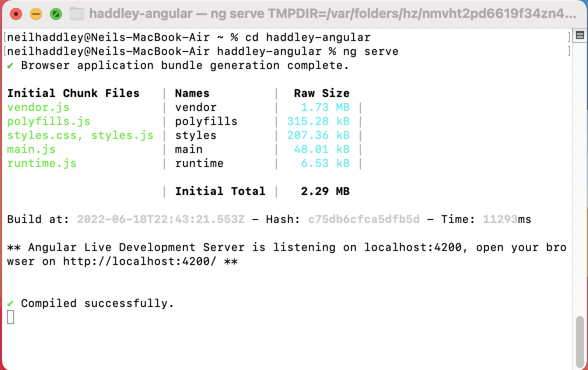588x370 pixels.
Task: Click the checkmark beside 'bundle generation complete'
Action: (9, 65)
